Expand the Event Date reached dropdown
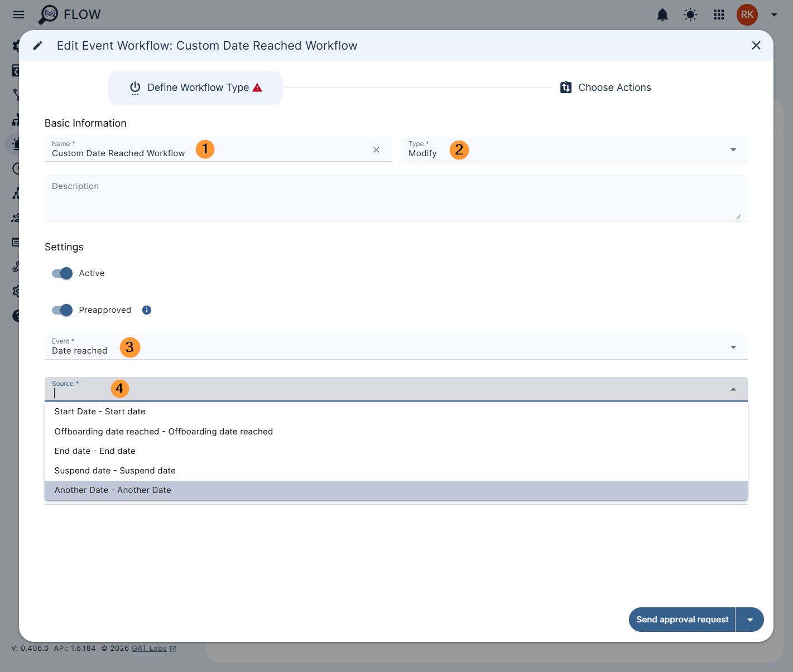 pos(733,347)
